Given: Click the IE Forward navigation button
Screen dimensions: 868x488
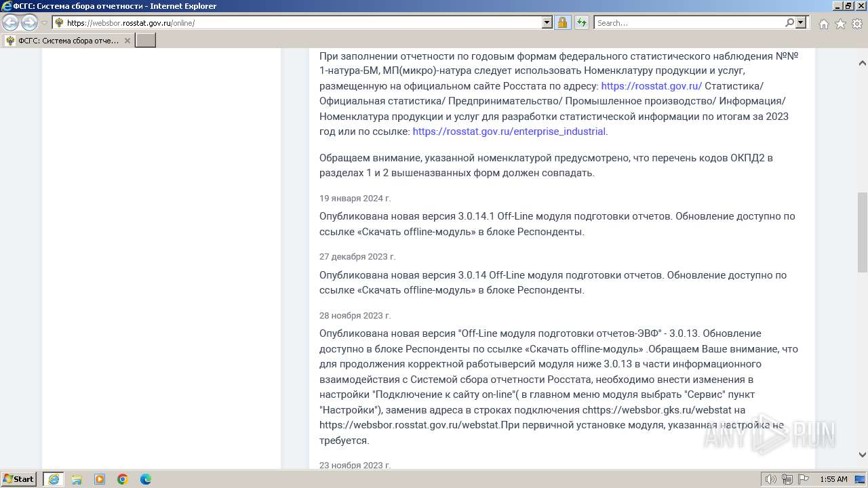Looking at the screenshot, I should 29,22.
